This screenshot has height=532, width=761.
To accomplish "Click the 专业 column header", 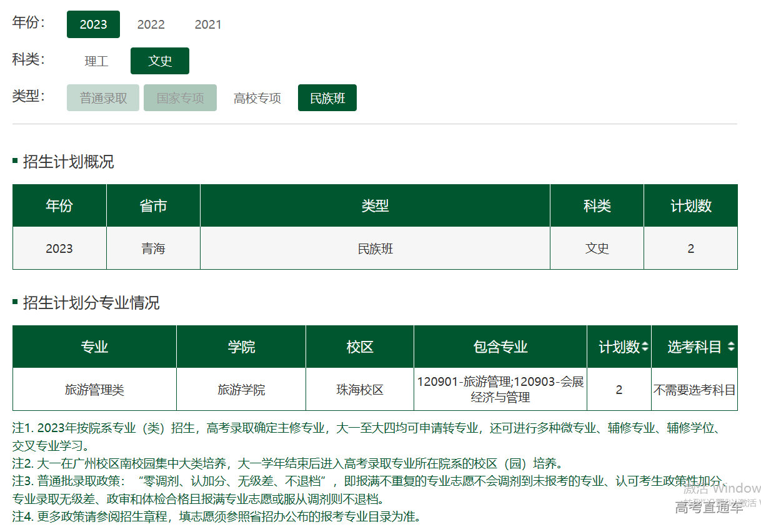I will tap(94, 347).
